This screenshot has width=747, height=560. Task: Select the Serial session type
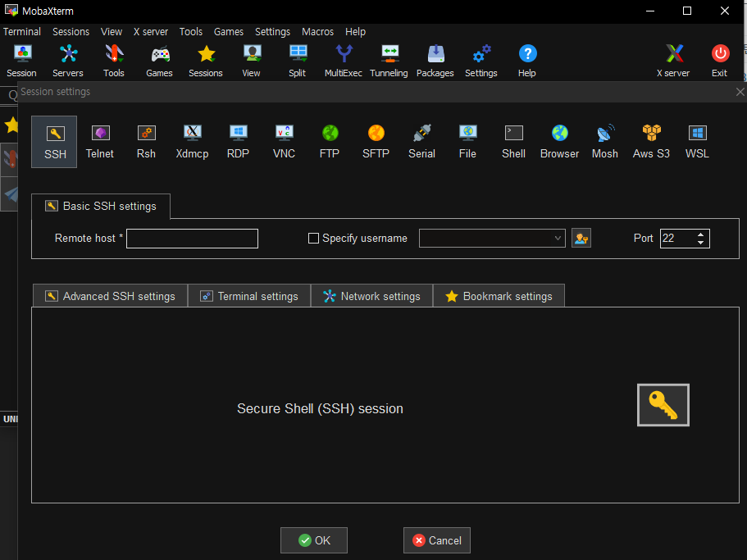pos(421,141)
